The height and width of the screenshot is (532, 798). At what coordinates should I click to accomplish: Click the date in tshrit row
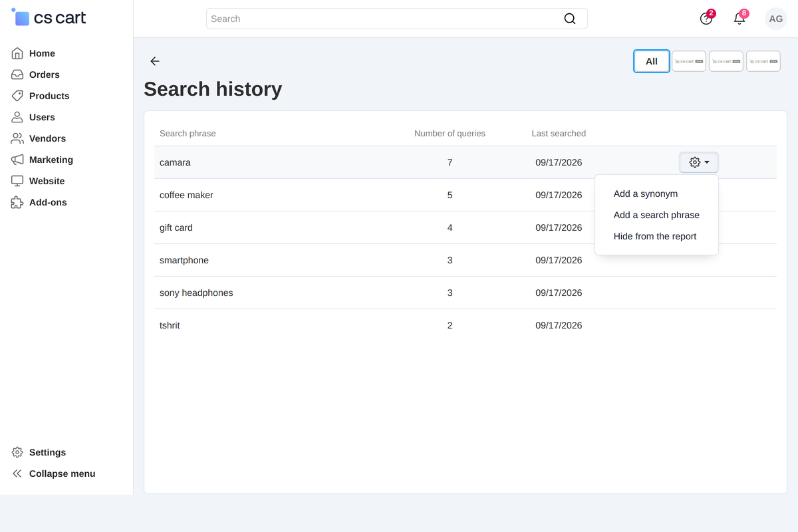[x=559, y=325]
